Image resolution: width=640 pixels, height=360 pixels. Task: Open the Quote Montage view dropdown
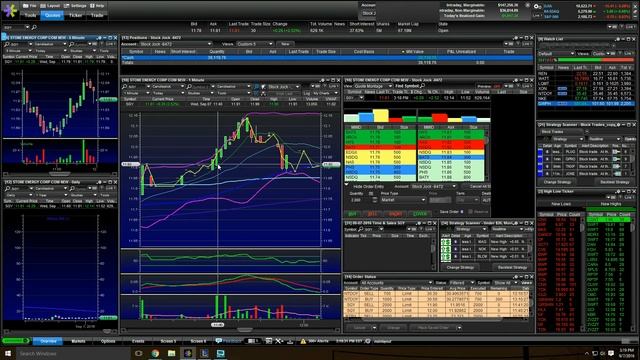coord(373,86)
